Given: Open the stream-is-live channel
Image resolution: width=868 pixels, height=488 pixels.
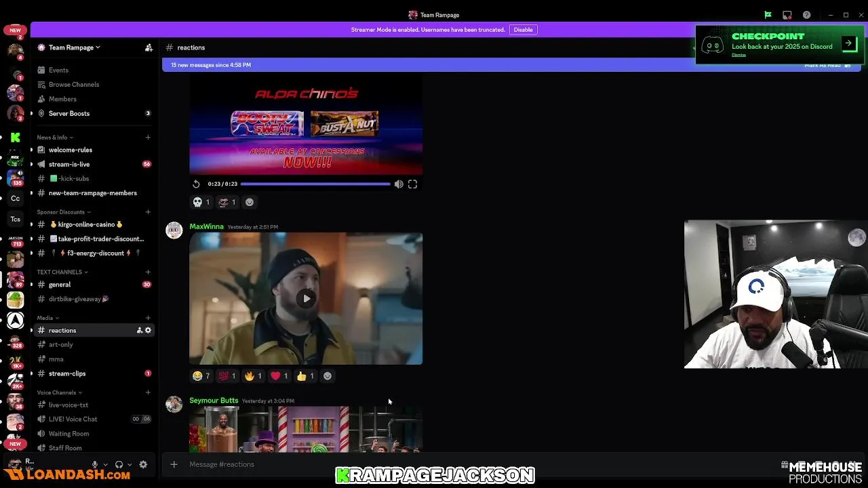Looking at the screenshot, I should (x=94, y=164).
